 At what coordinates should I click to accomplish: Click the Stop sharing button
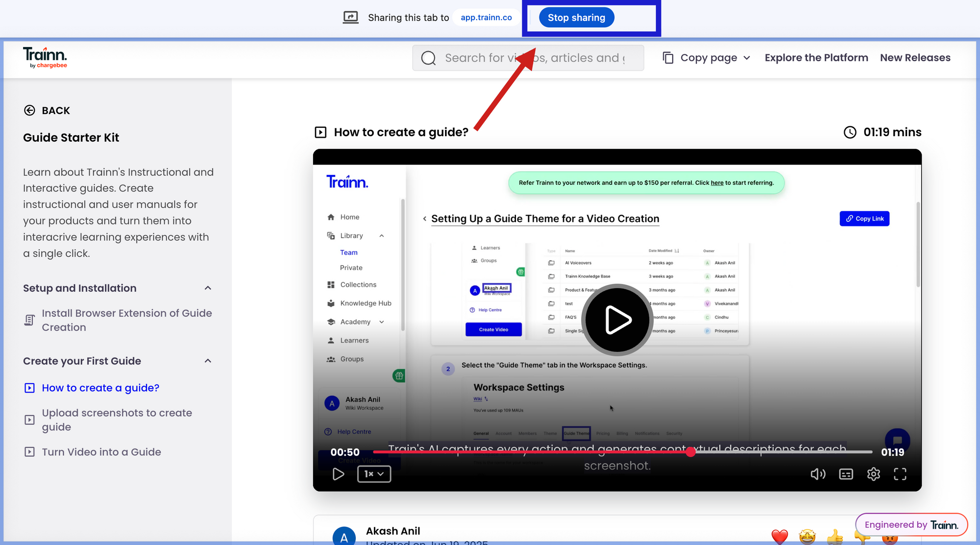point(576,18)
